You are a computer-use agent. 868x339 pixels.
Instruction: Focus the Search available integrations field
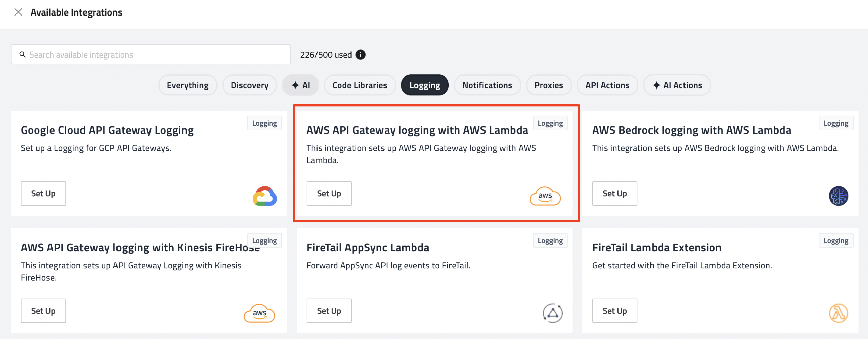click(155, 55)
